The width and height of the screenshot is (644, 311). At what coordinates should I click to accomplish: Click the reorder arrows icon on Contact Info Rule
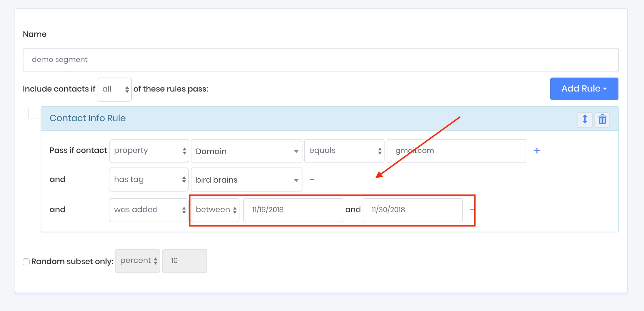tap(584, 119)
